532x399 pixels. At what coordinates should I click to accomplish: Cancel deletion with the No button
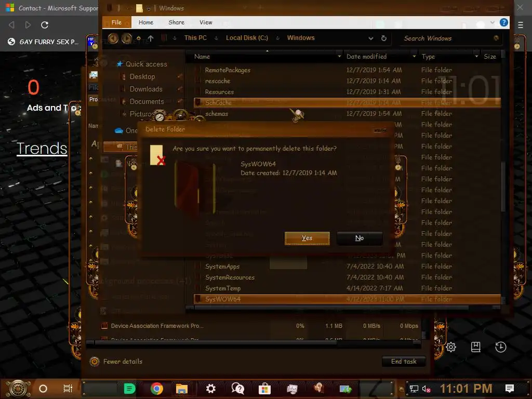[x=360, y=238]
